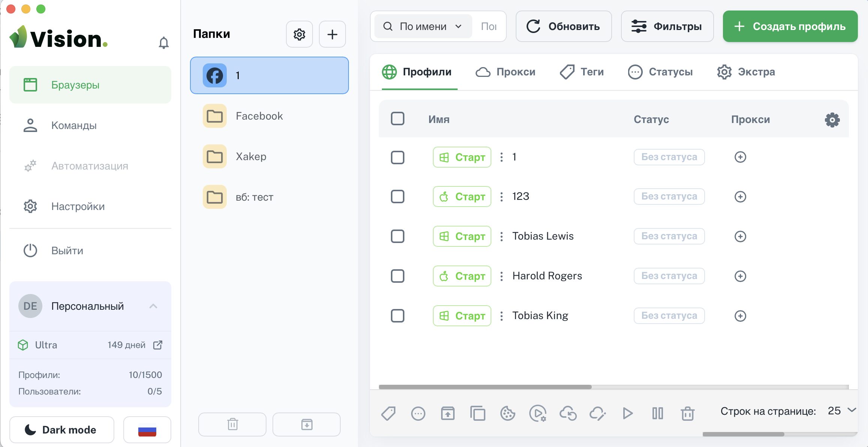Add proxy for Harold Rogers
Viewport: 868px width, 447px height.
point(740,276)
